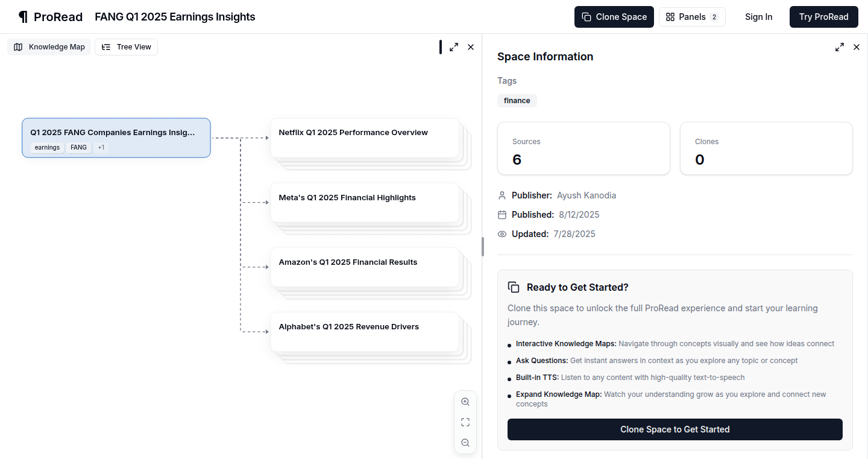Open the Panels dropdown
This screenshot has height=459, width=868.
tap(692, 17)
